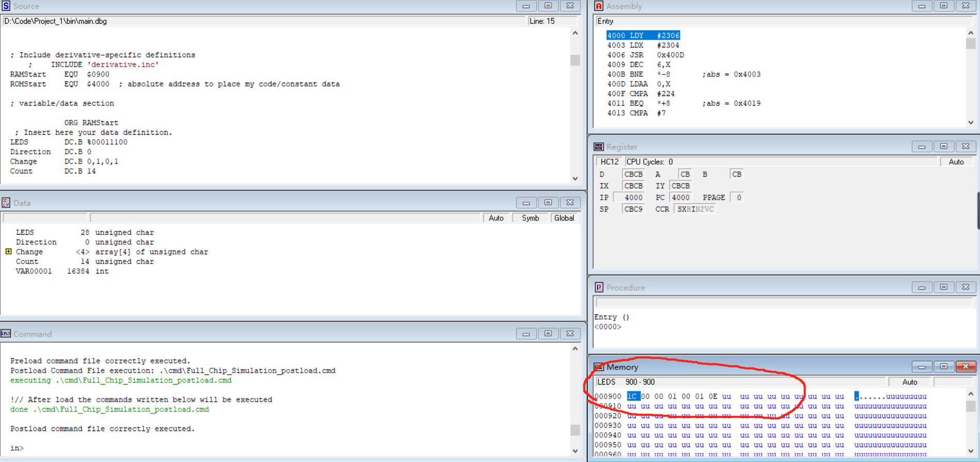Click the IX register value field
This screenshot has width=980, height=462.
633,186
